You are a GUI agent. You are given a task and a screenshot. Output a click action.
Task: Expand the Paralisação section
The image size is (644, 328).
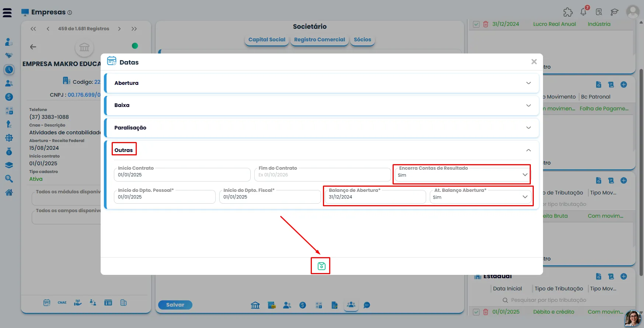point(321,128)
